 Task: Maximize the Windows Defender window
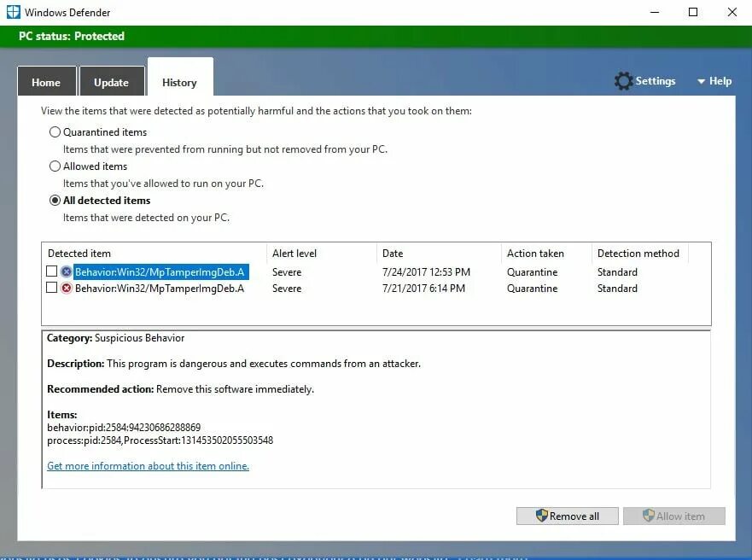693,12
